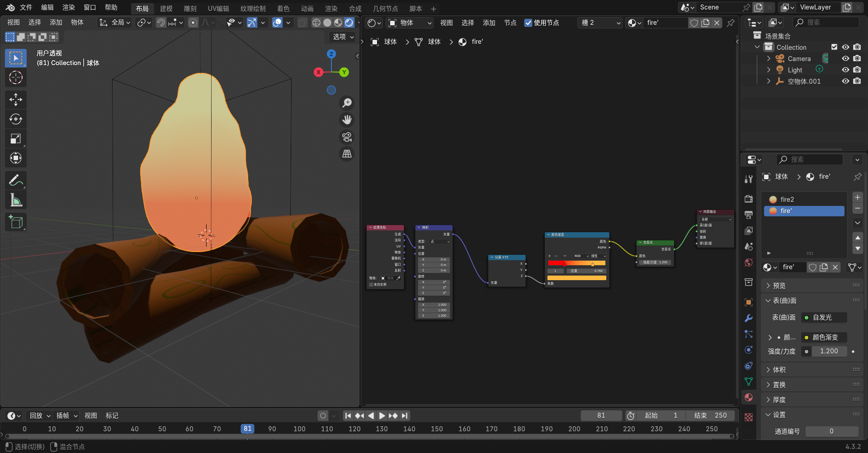Image resolution: width=868 pixels, height=453 pixels.
Task: Switch to the 建模 workspace tab
Action: (166, 9)
